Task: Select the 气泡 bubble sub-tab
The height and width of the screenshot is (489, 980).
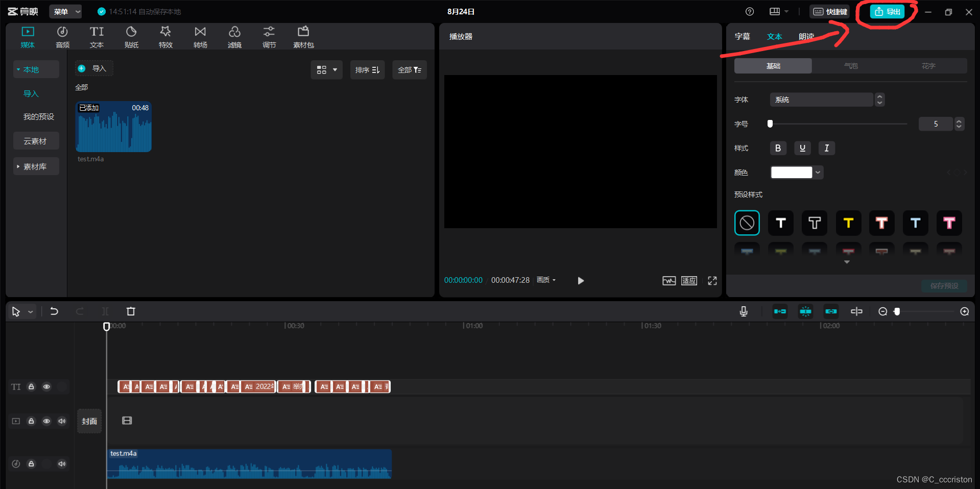Action: click(x=851, y=66)
